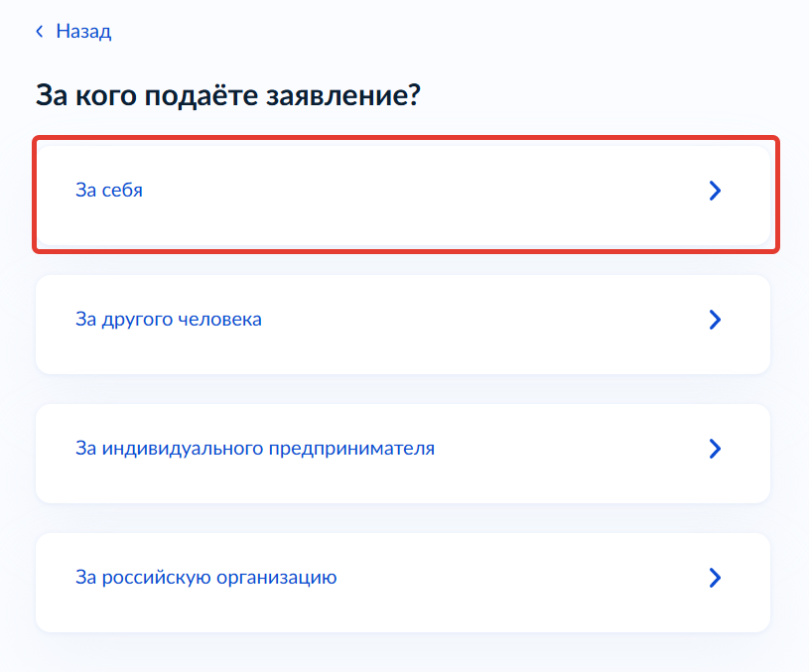809x672 pixels.
Task: Click chevron icon for За российскую организацию
Action: point(715,578)
